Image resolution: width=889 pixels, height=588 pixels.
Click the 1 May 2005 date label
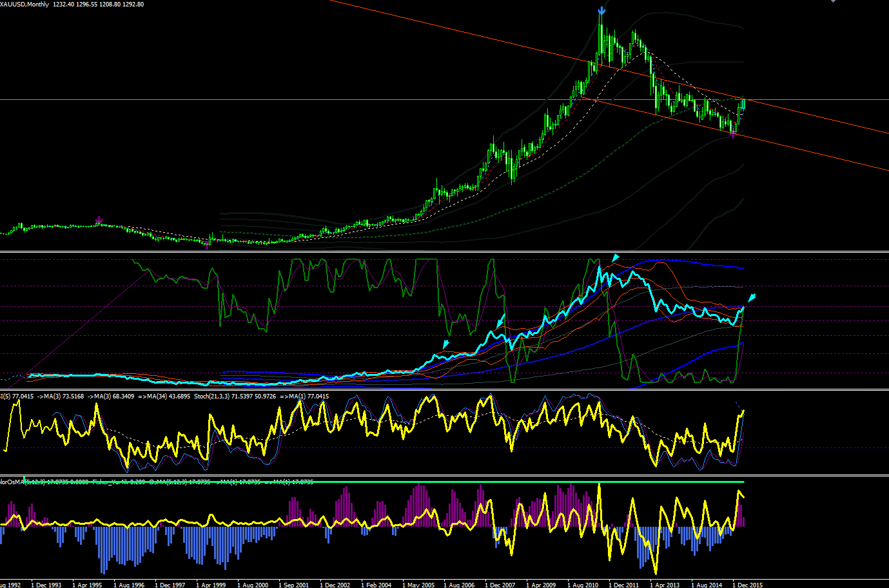[418, 585]
